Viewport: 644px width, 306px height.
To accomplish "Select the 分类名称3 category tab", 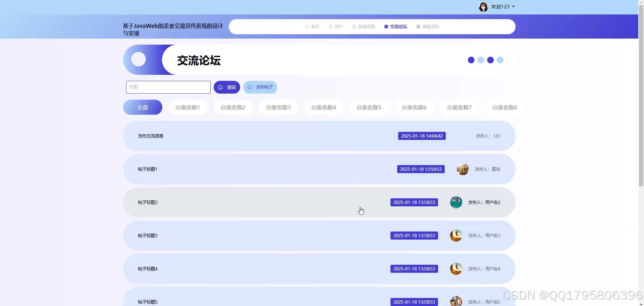I will coord(278,107).
